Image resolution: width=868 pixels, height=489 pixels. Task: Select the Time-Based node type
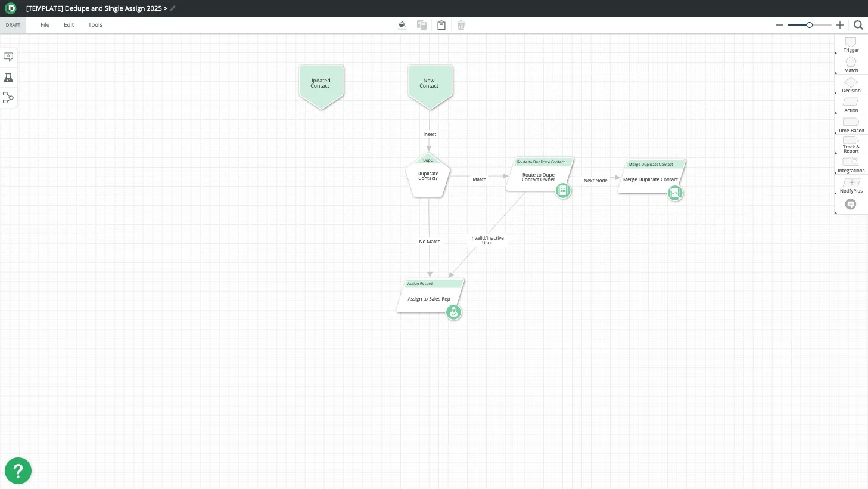[851, 125]
